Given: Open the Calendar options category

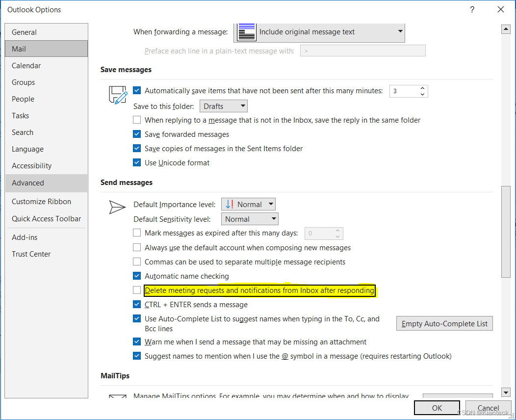Looking at the screenshot, I should (x=47, y=65).
